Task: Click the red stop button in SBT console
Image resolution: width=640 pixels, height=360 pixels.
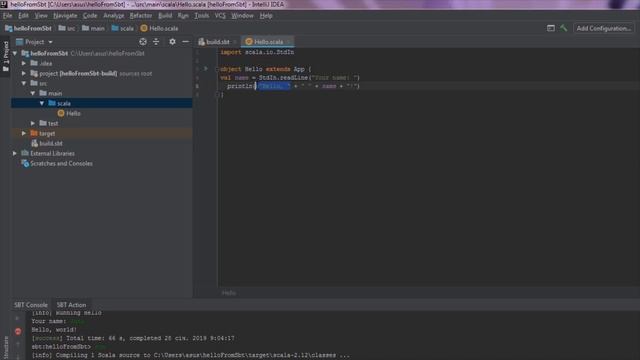Action: [x=18, y=331]
